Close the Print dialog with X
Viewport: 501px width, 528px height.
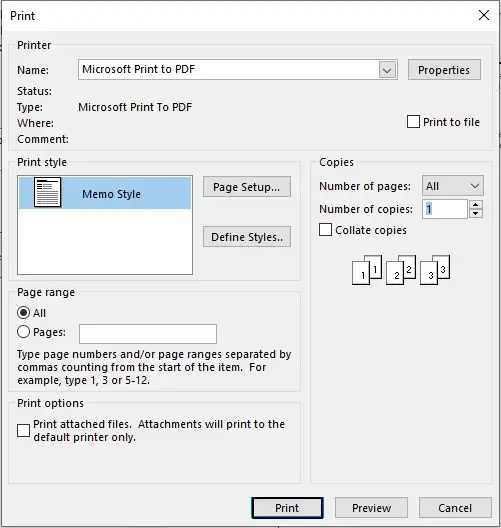(x=484, y=15)
